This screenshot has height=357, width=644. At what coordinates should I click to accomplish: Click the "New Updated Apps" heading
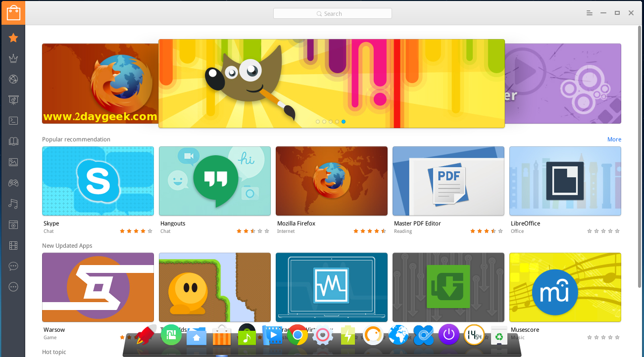67,246
